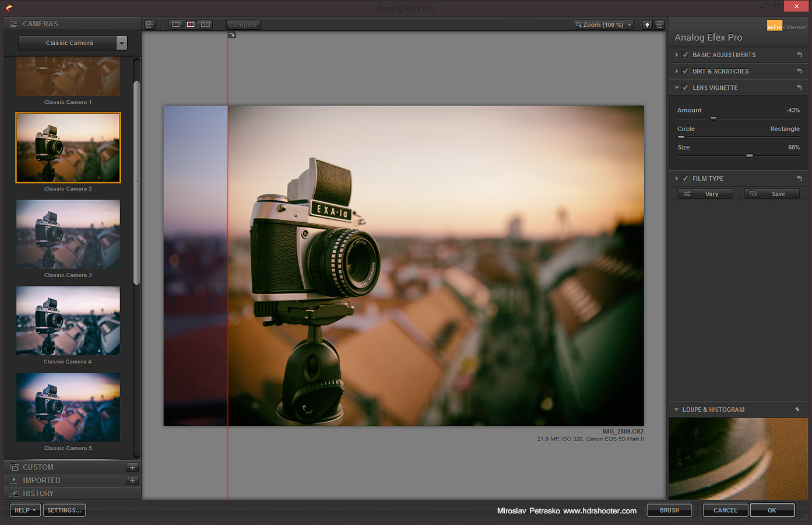Reset Basic Adjustments with its undo arrow

pyautogui.click(x=799, y=55)
